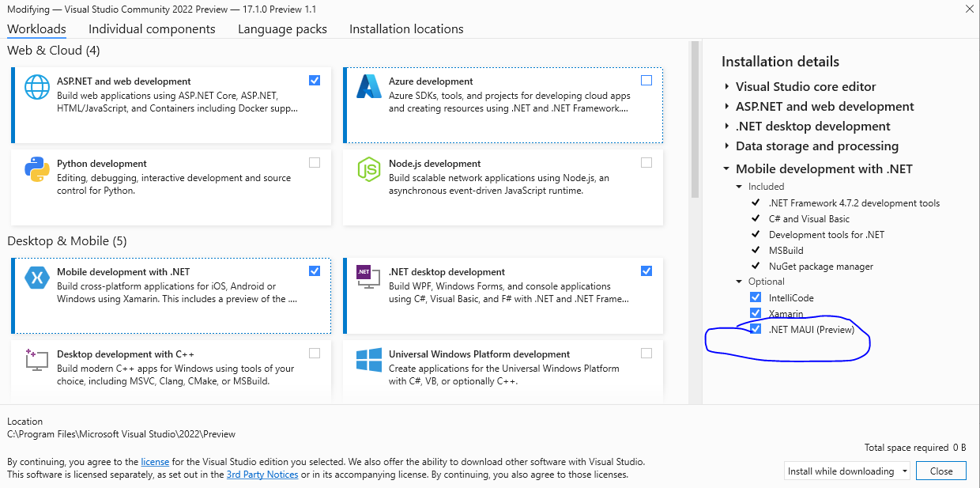
Task: Click the ASP.NET globe icon
Action: [37, 87]
